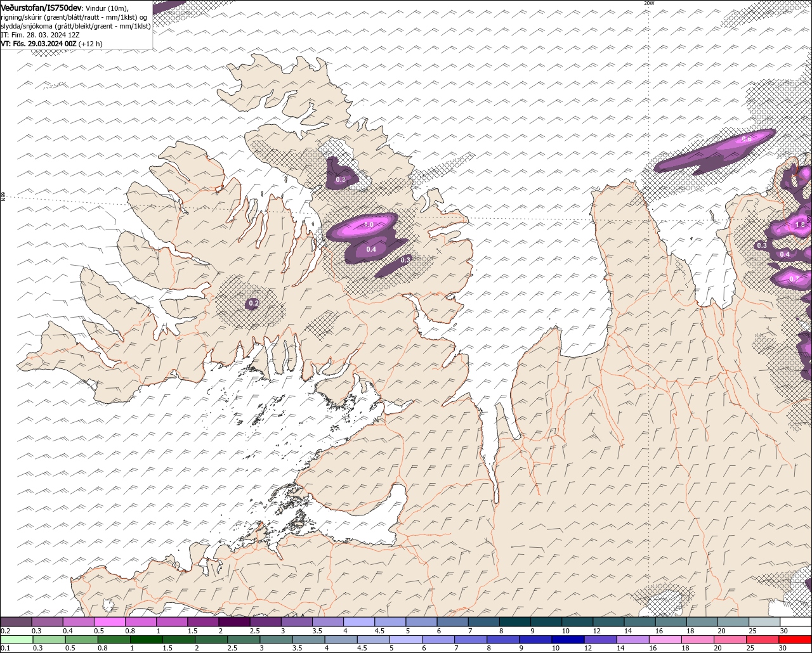Select upper legend row 6 slate blue swatch
The width and height of the screenshot is (812, 653).
tap(453, 622)
